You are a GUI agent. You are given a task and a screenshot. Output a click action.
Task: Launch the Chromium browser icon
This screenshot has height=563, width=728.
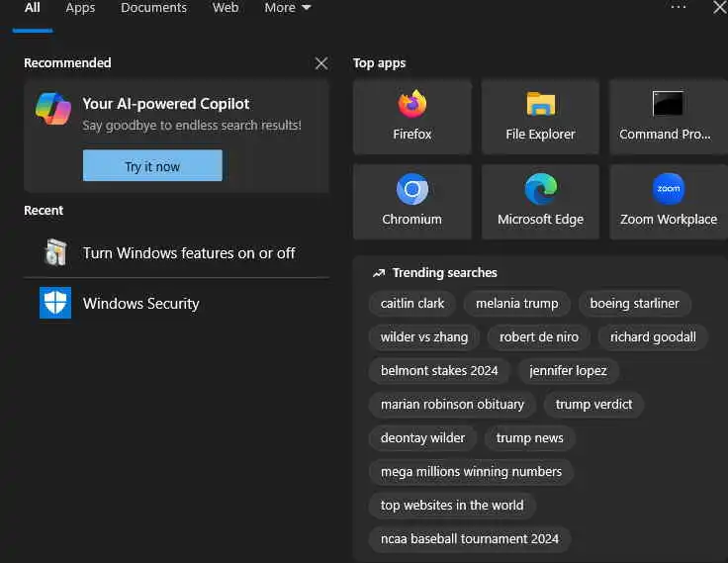click(411, 189)
